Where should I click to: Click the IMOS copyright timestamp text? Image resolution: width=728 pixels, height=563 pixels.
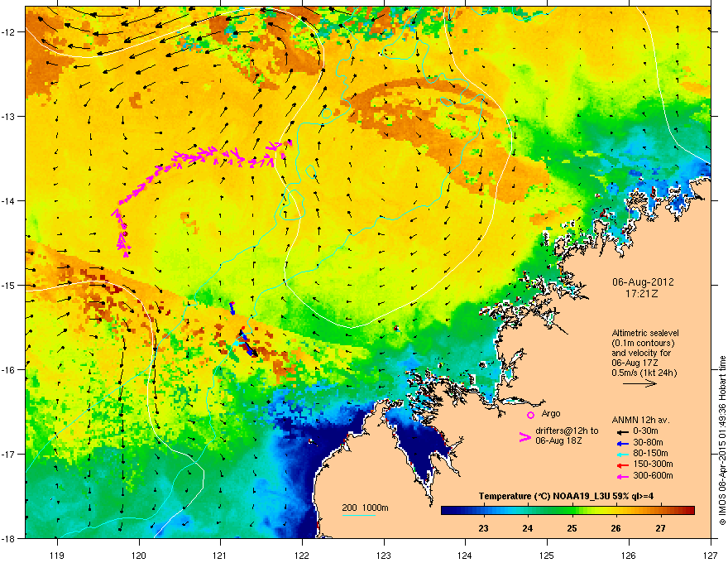pyautogui.click(x=722, y=440)
